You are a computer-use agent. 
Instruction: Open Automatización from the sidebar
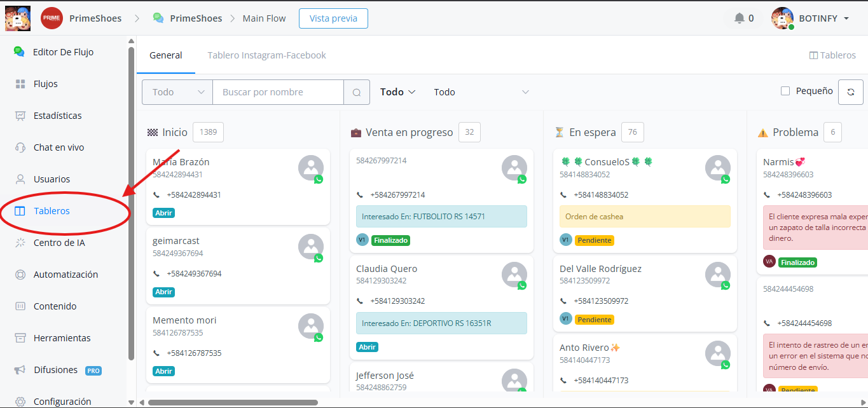tap(65, 275)
